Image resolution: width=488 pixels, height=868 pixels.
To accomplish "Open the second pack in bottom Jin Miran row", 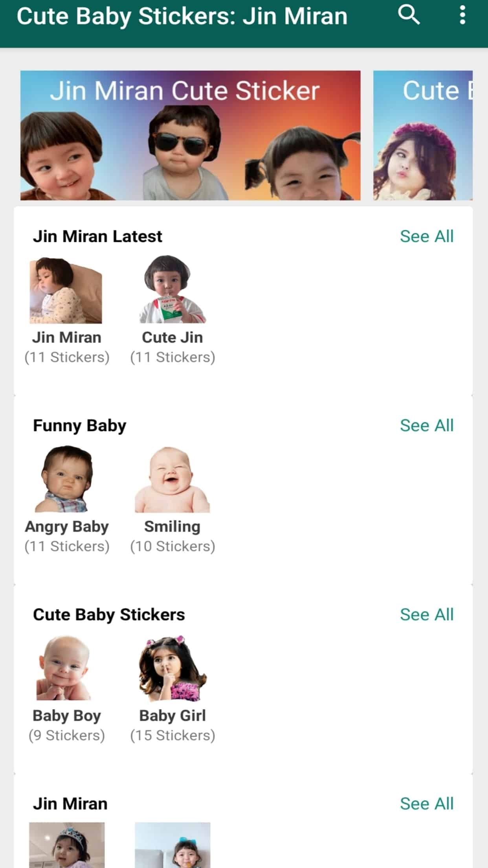I will (172, 845).
